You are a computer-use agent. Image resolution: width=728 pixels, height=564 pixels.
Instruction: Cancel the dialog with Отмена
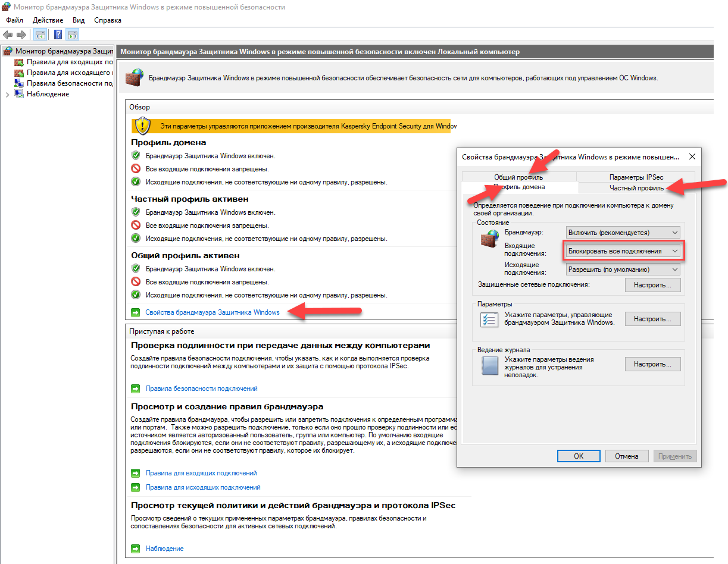pos(627,456)
